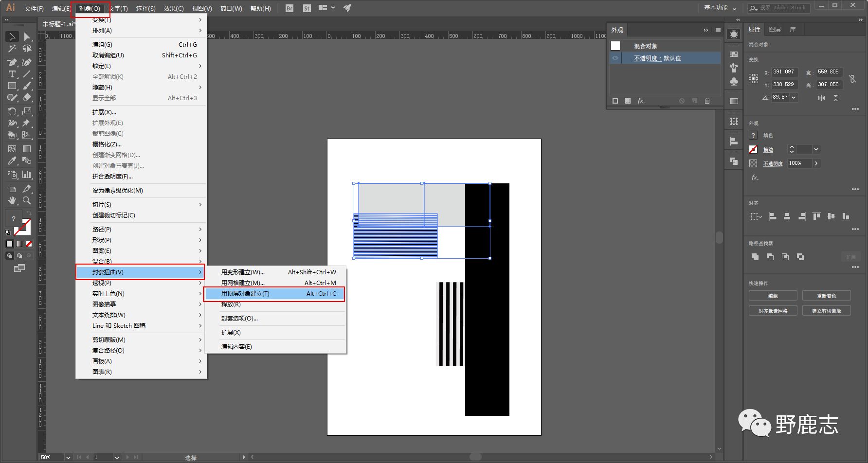Choose the Eyedropper tool
The width and height of the screenshot is (868, 463).
pos(12,160)
